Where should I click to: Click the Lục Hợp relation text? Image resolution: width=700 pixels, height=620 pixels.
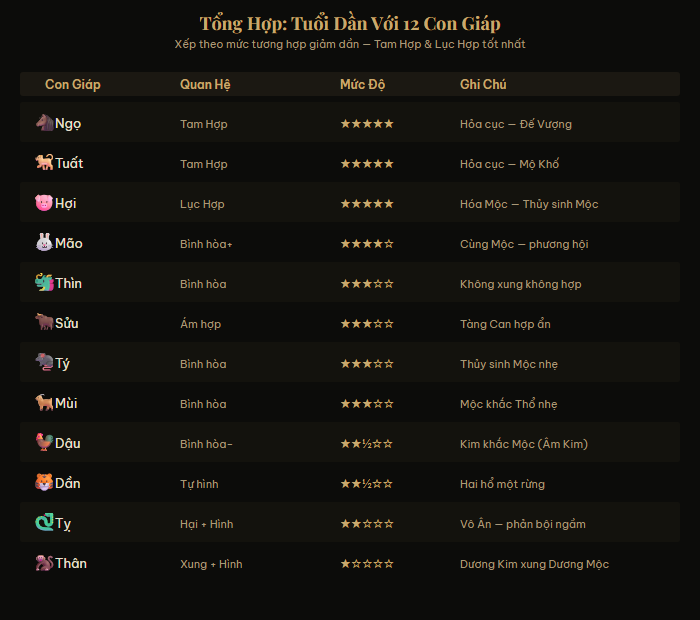202,204
